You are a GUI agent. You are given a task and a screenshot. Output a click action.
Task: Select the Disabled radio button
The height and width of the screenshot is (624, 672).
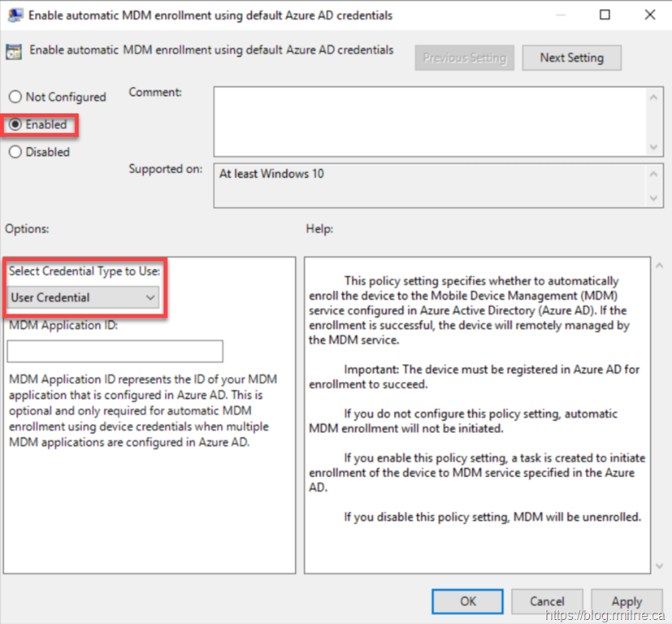15,152
